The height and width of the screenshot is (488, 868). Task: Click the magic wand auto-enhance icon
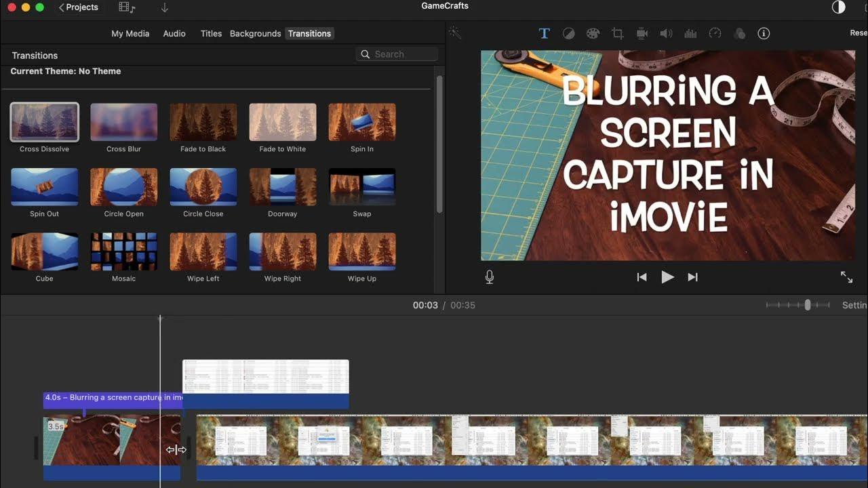click(x=455, y=33)
